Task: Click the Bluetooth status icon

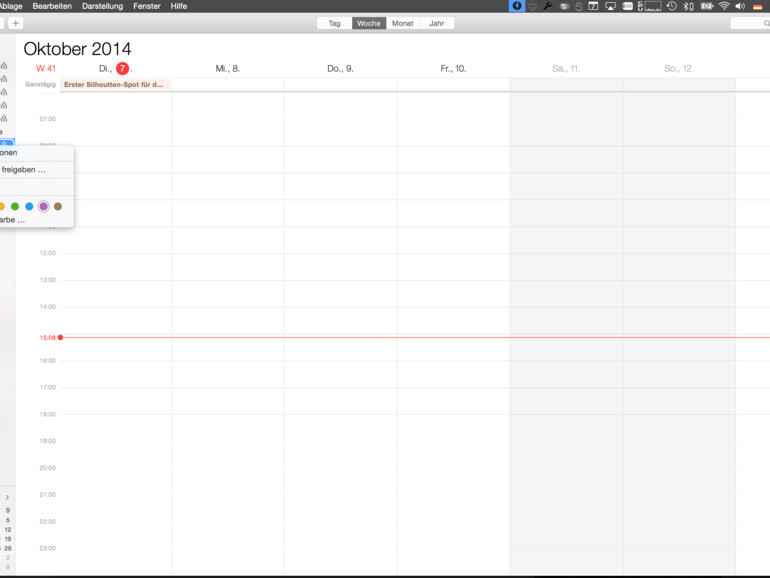Action: (x=688, y=6)
